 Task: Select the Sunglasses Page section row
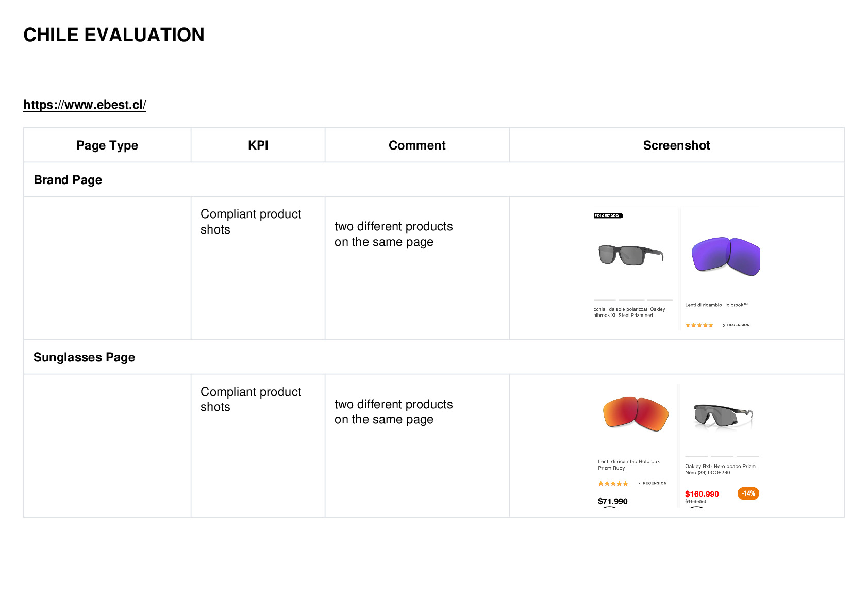click(x=433, y=357)
